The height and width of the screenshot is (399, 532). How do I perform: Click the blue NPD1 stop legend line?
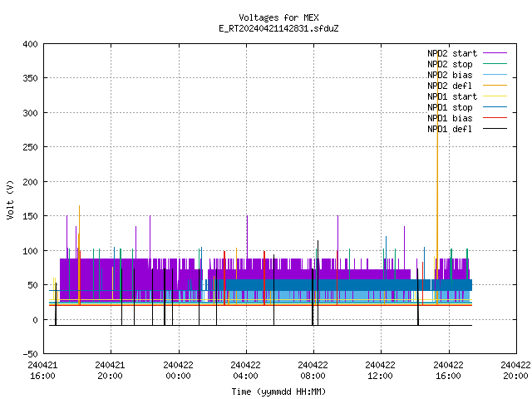pos(495,107)
